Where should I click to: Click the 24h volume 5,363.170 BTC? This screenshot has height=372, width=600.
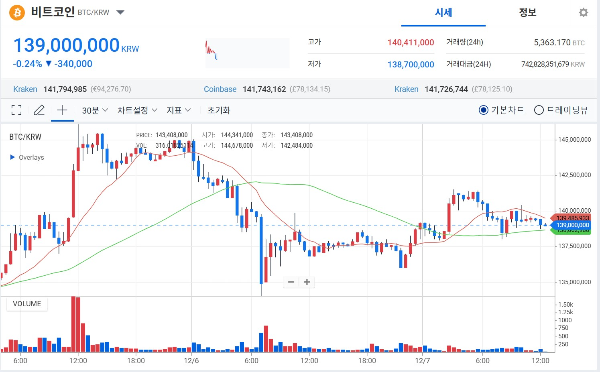(x=559, y=42)
